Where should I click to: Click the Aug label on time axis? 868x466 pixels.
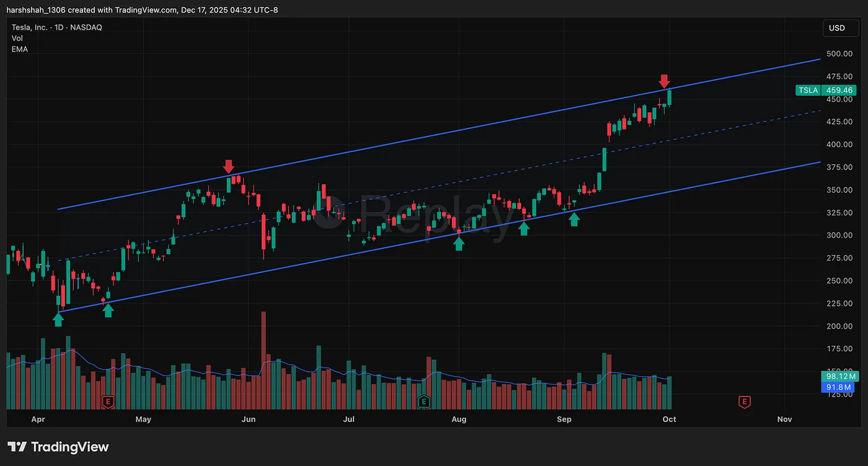point(459,419)
